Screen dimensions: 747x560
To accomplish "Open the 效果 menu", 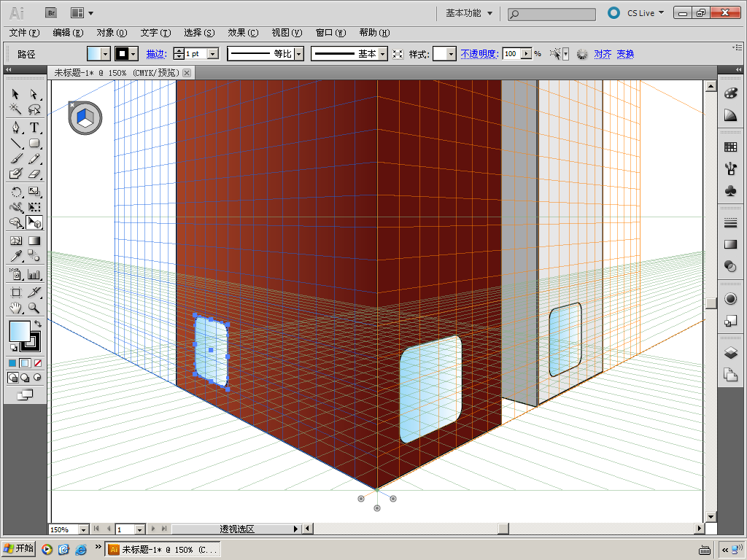I will coord(243,33).
